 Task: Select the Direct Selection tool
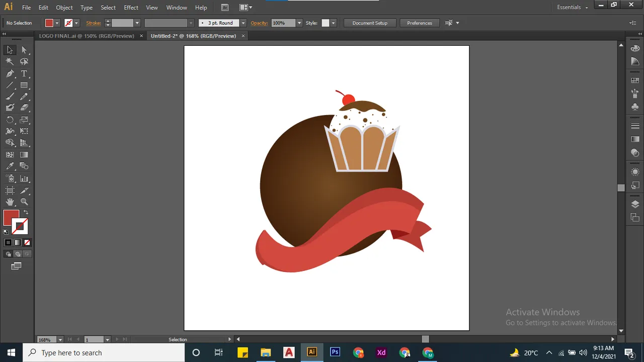tap(24, 50)
